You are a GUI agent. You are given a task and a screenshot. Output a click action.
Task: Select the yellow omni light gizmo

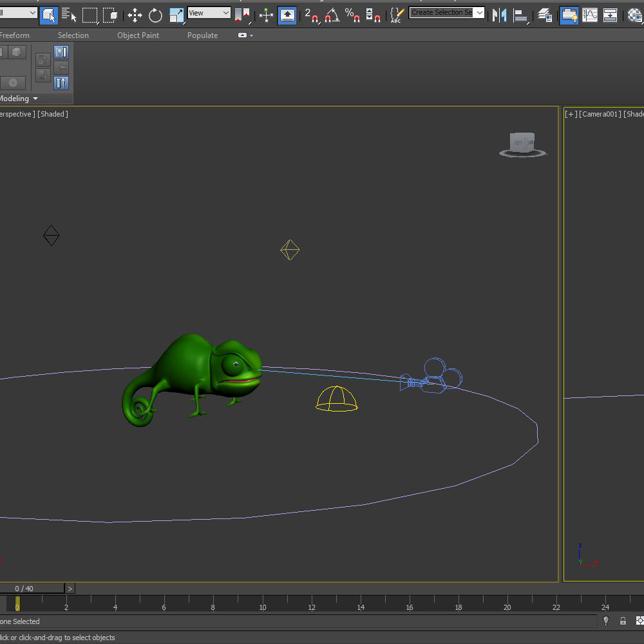pos(290,250)
